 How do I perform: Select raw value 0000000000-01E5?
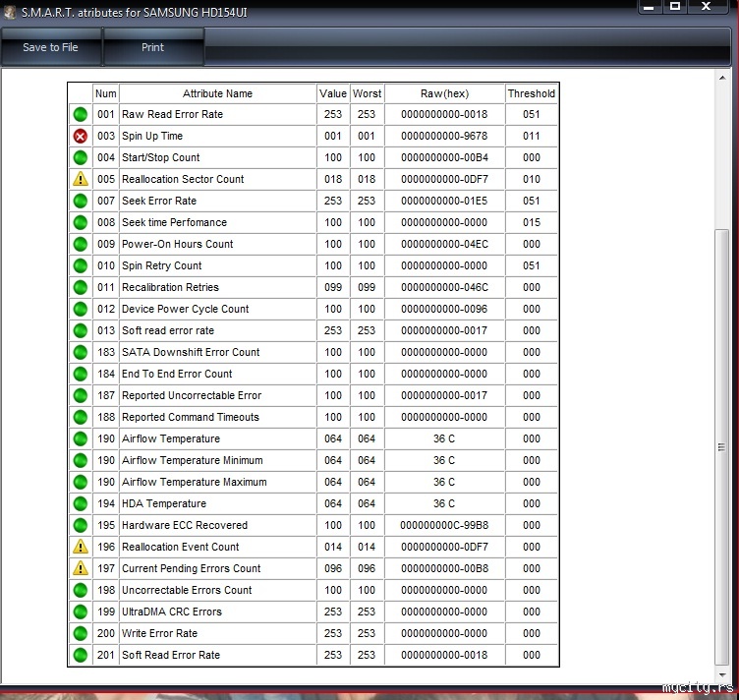444,201
